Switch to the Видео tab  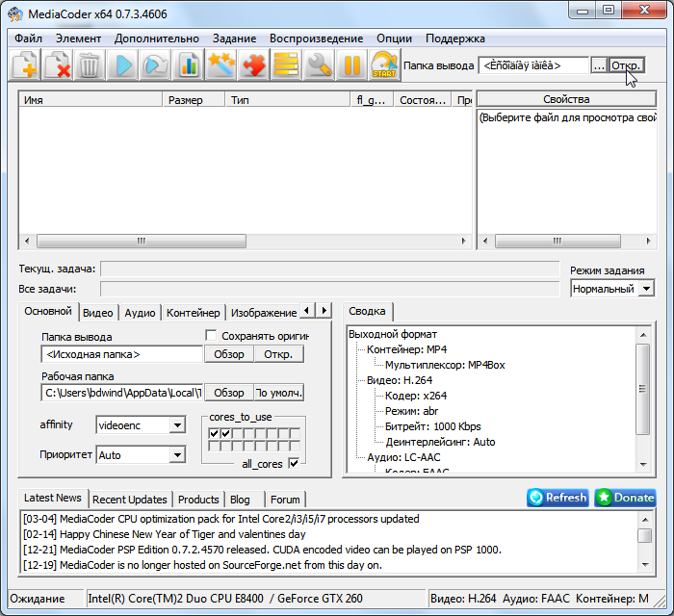click(98, 313)
